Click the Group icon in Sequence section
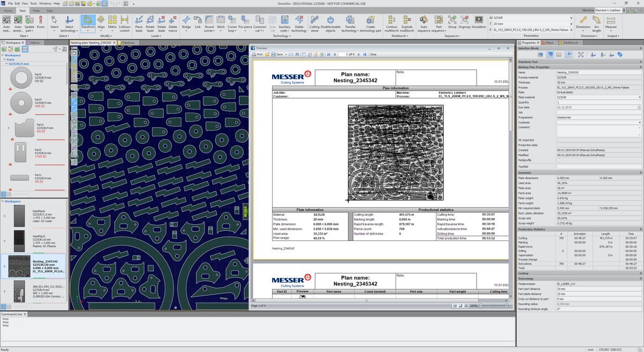 pyautogui.click(x=452, y=22)
